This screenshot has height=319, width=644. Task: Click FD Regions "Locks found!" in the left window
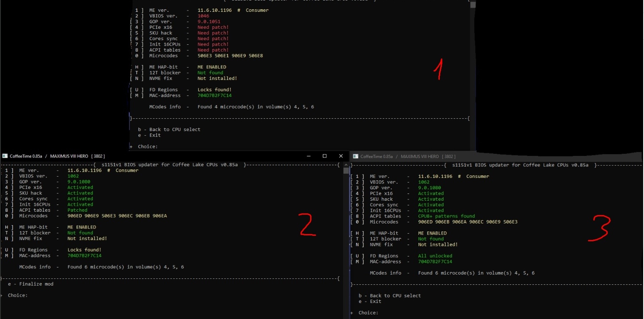[x=84, y=250]
